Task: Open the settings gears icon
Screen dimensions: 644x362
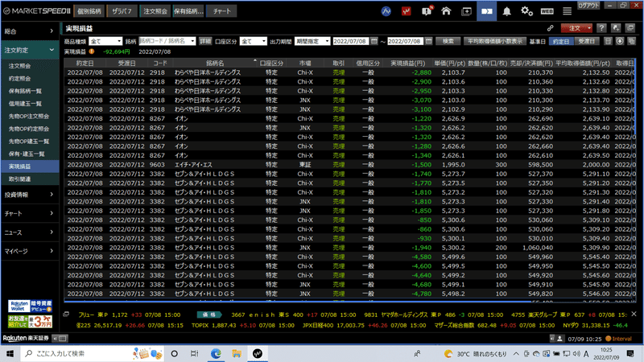Action: click(x=526, y=11)
